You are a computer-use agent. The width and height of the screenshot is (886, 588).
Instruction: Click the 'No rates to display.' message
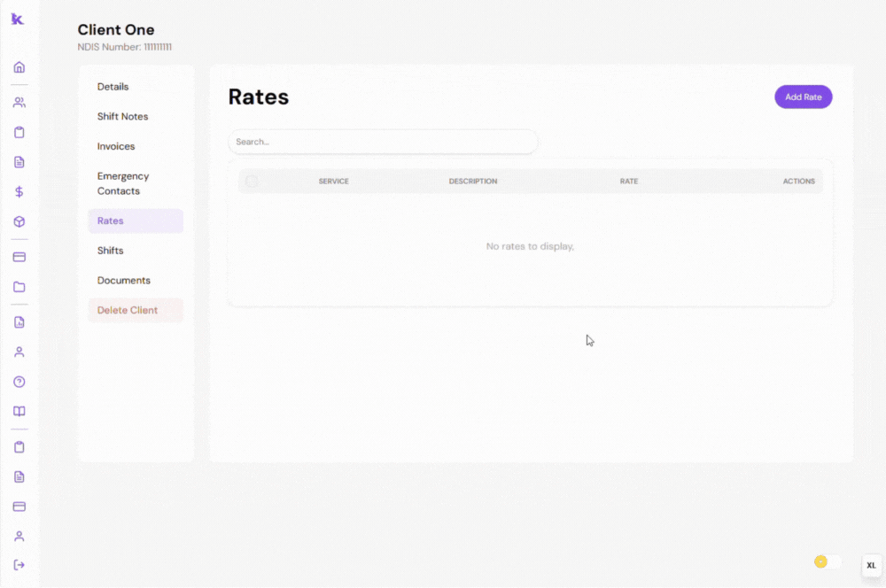(530, 246)
